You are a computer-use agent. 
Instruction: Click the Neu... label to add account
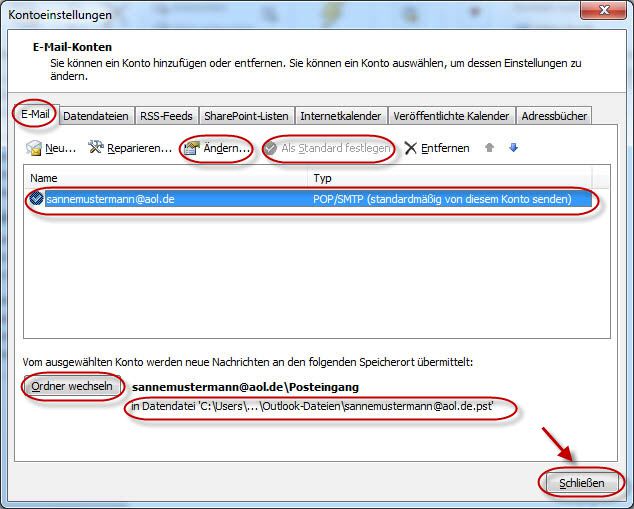(61, 148)
